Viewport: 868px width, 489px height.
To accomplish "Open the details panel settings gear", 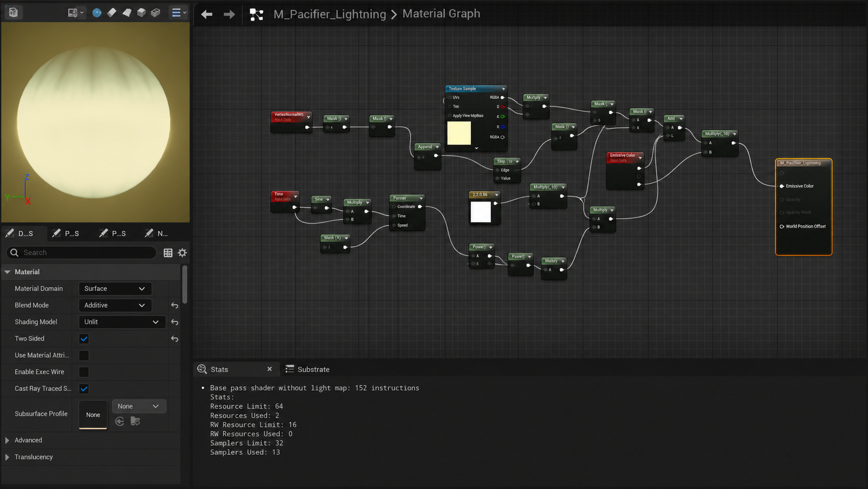I will 182,253.
